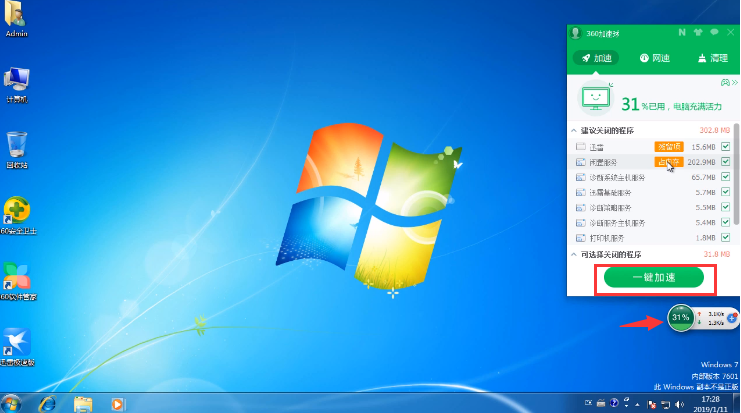This screenshot has height=413, width=741.
Task: Click the Windows Start orb
Action: [11, 404]
